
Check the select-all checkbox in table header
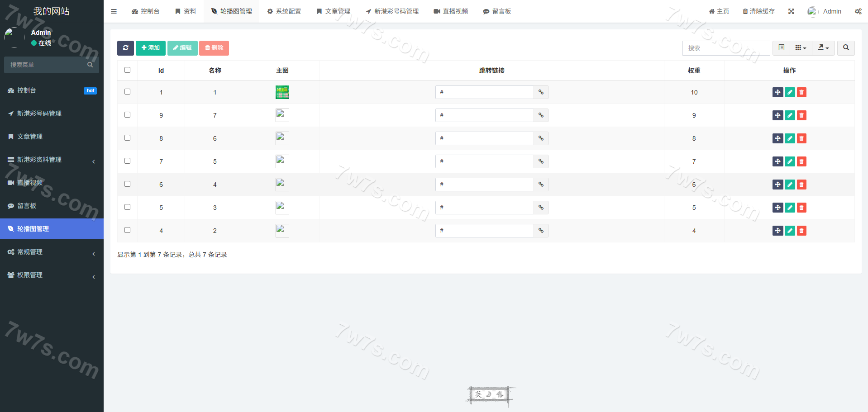[127, 70]
